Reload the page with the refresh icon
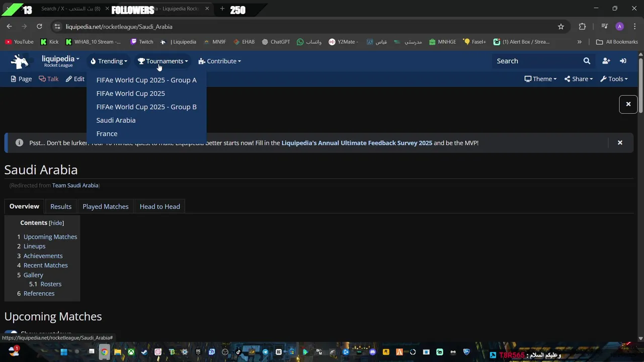This screenshot has height=362, width=644. 39,27
